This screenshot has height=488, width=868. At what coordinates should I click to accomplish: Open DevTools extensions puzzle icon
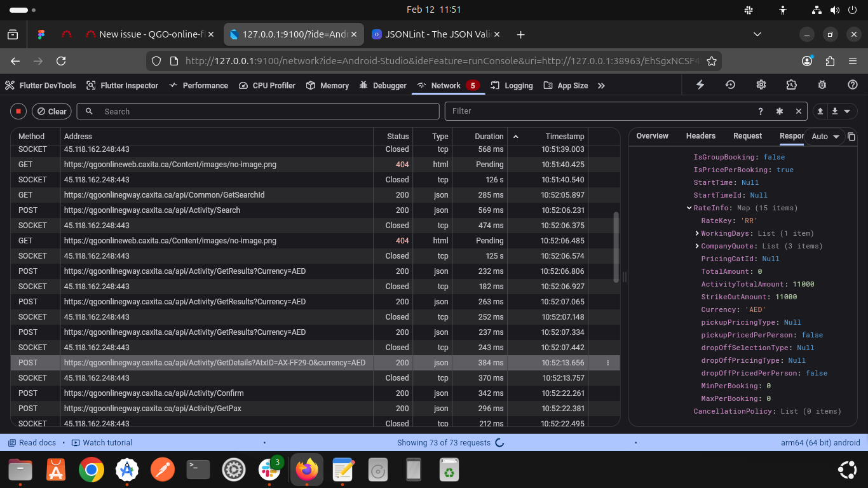(x=792, y=85)
